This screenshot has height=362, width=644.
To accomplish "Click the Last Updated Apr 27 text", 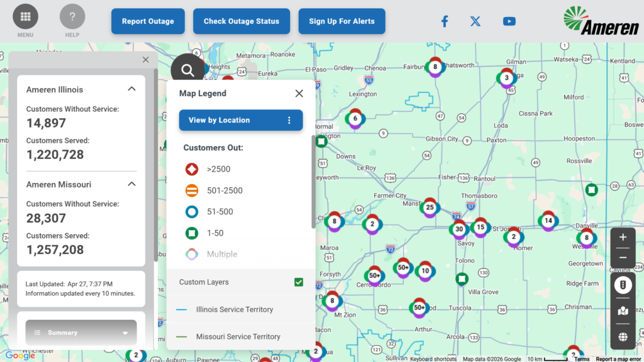I will [x=69, y=284].
